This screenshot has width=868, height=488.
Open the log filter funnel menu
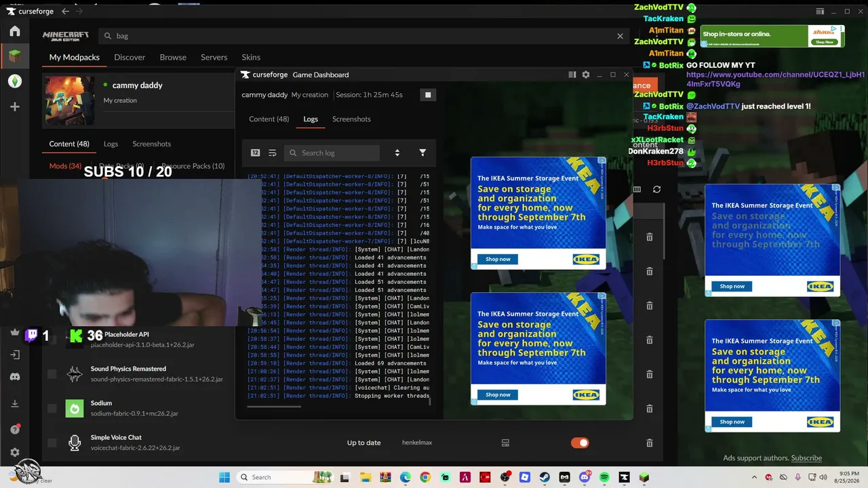[x=422, y=152]
